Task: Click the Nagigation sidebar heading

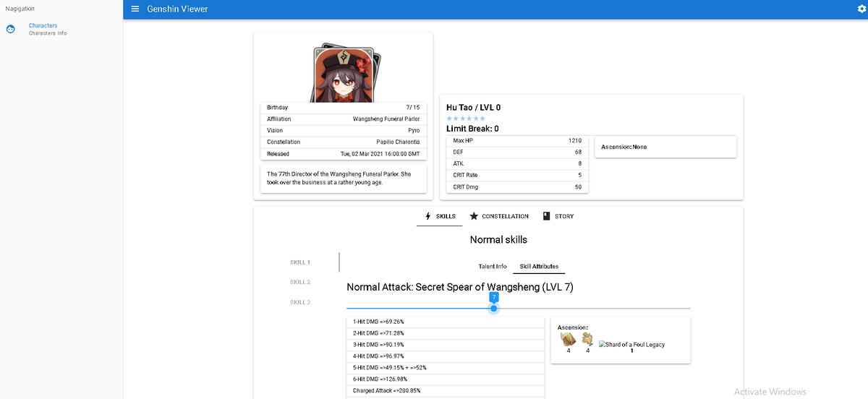Action: click(22, 8)
